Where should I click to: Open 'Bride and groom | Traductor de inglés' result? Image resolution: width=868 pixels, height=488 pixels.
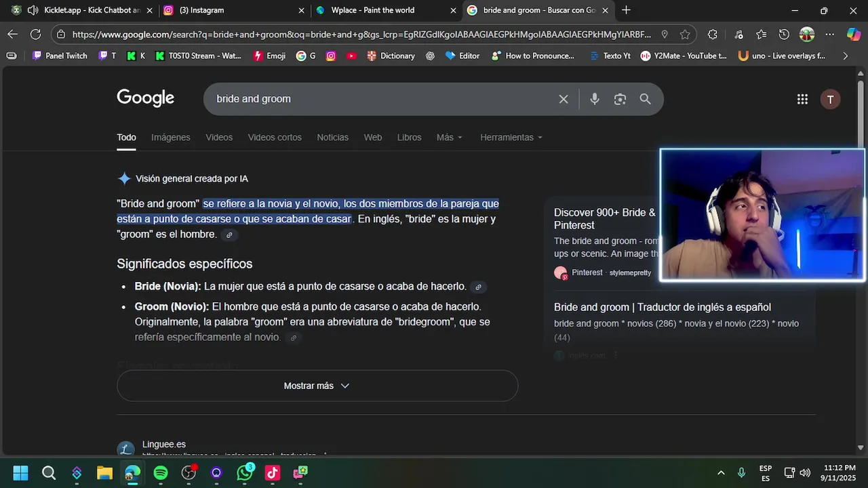pos(663,307)
